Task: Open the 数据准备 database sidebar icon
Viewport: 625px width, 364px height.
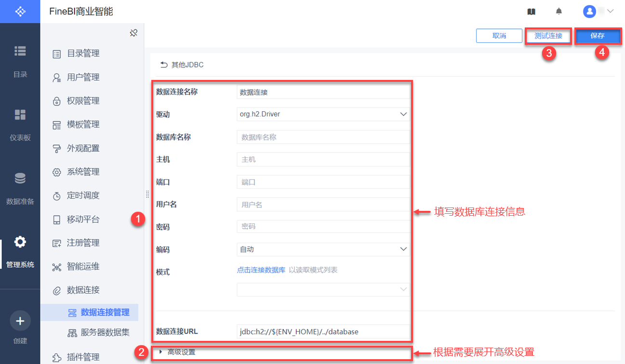Action: pyautogui.click(x=20, y=179)
